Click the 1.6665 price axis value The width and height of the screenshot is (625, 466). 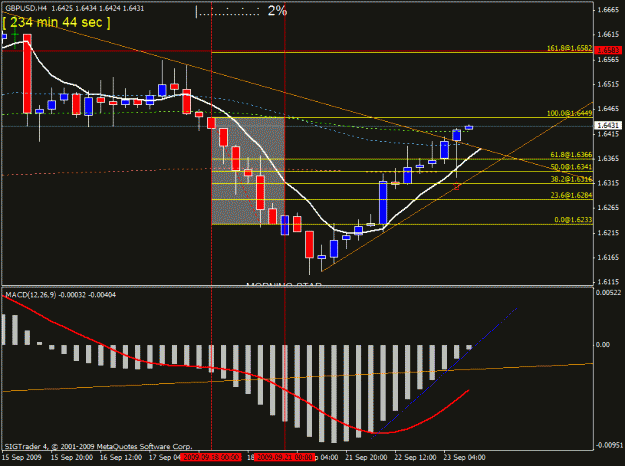(x=608, y=10)
